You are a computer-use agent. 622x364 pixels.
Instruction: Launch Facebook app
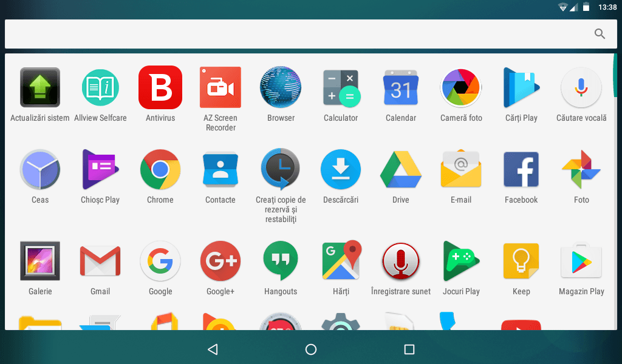click(x=521, y=169)
